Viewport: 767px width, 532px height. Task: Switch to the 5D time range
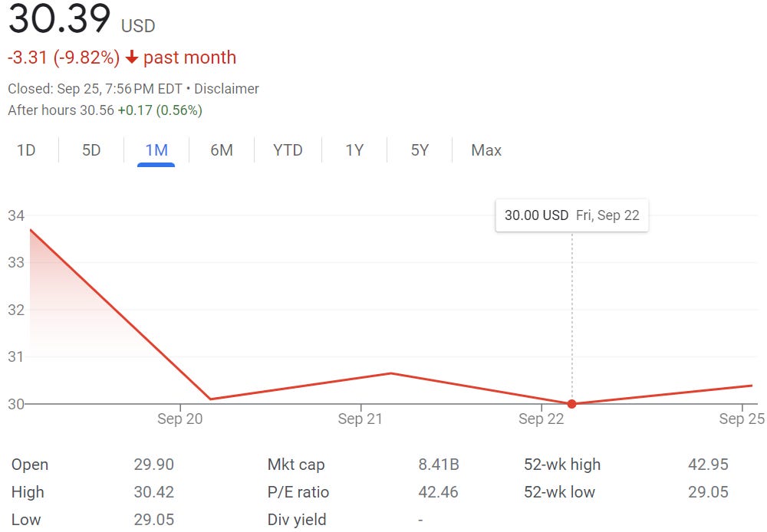pyautogui.click(x=91, y=150)
